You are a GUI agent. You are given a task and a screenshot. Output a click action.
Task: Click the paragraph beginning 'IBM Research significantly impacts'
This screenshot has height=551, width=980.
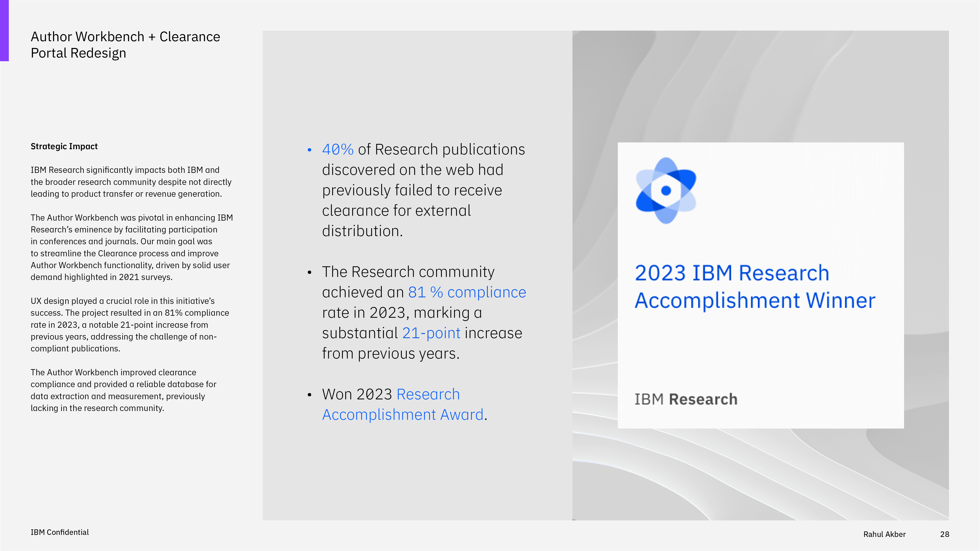pos(131,182)
